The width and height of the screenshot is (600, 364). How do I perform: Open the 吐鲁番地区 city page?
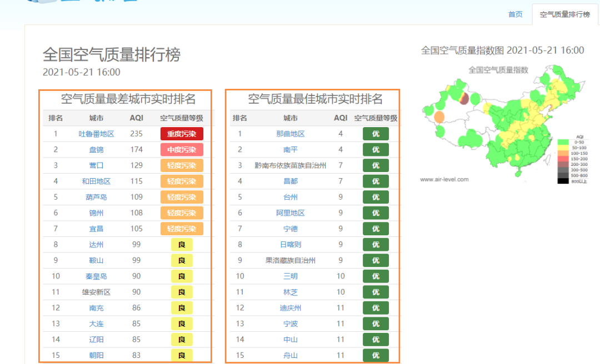point(95,133)
